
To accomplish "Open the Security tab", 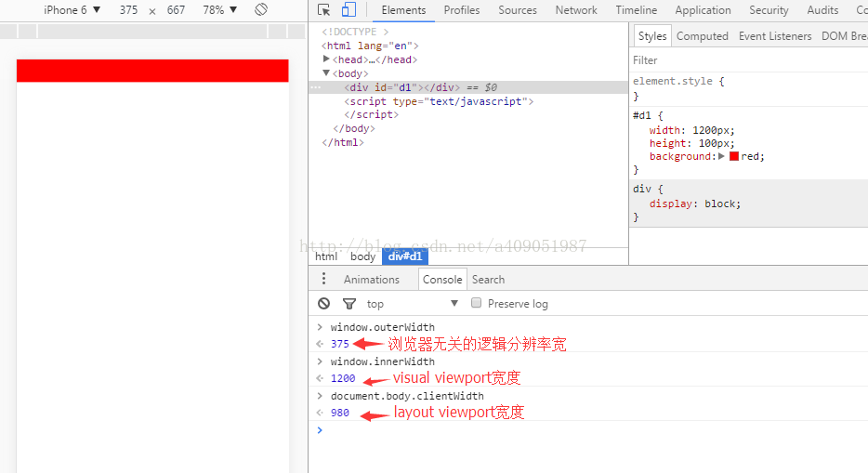I will pyautogui.click(x=769, y=10).
